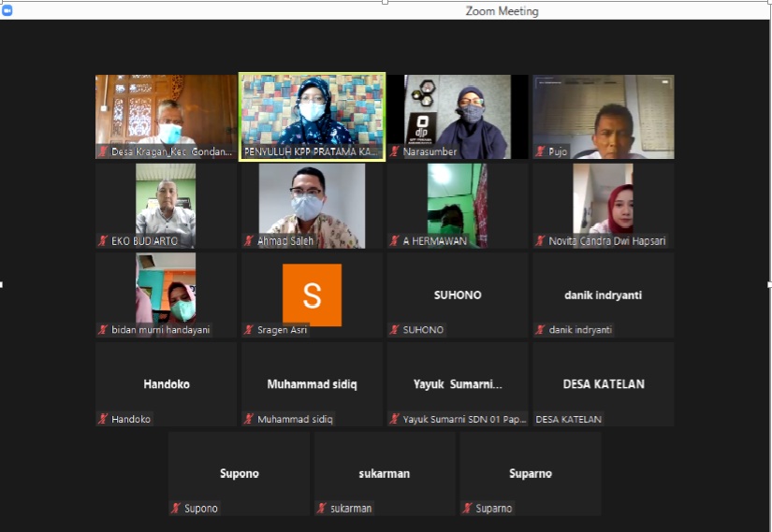Click muted mic icon beside Ahmad Saleh label
The height and width of the screenshot is (532, 772).
pos(249,241)
